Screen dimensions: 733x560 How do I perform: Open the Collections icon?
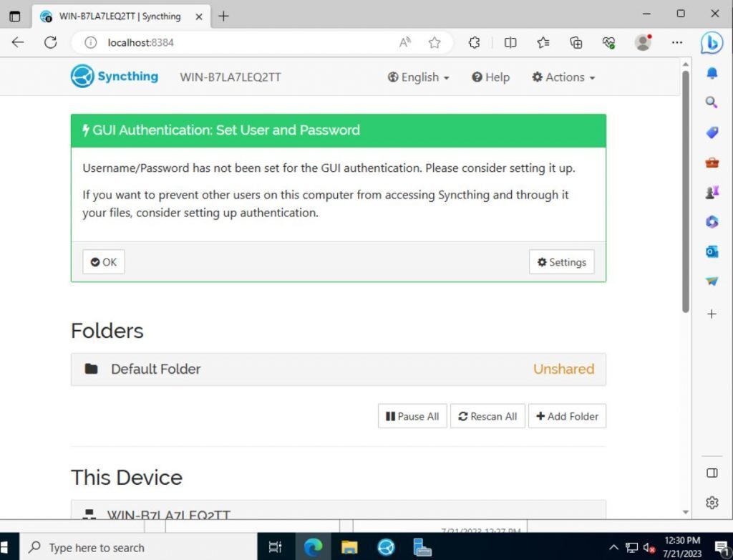(x=576, y=42)
